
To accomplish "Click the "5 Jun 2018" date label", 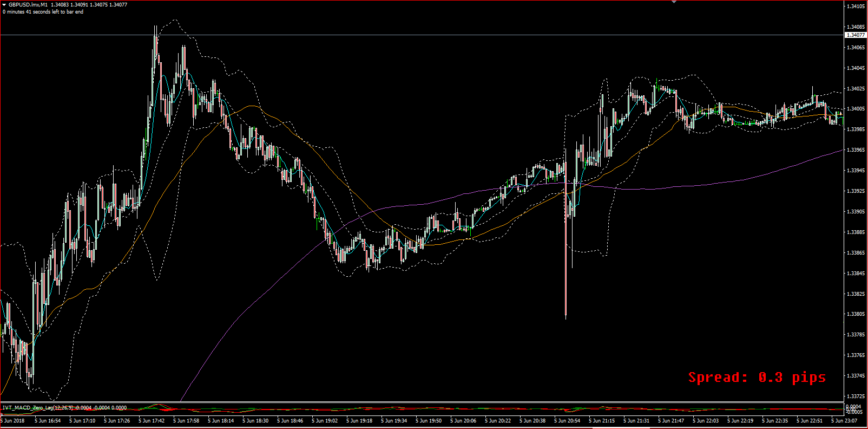I will [x=12, y=421].
